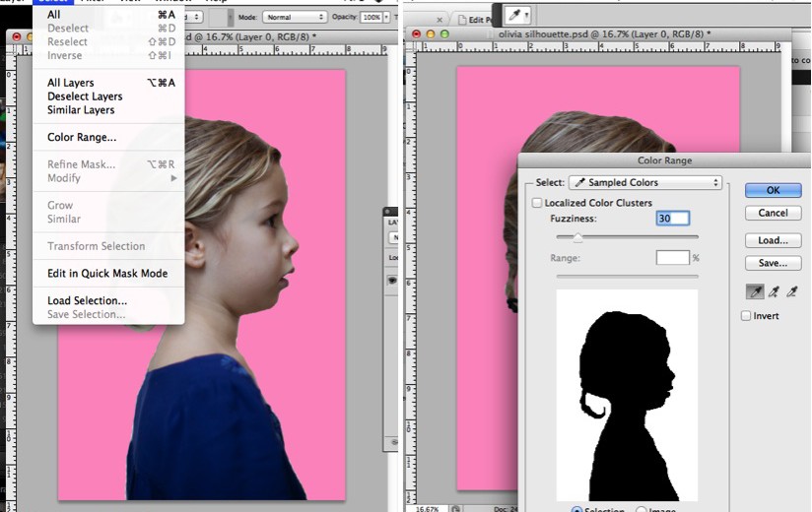Choose All Layers menu item
Viewport: 812px width, 512px height.
tap(70, 83)
